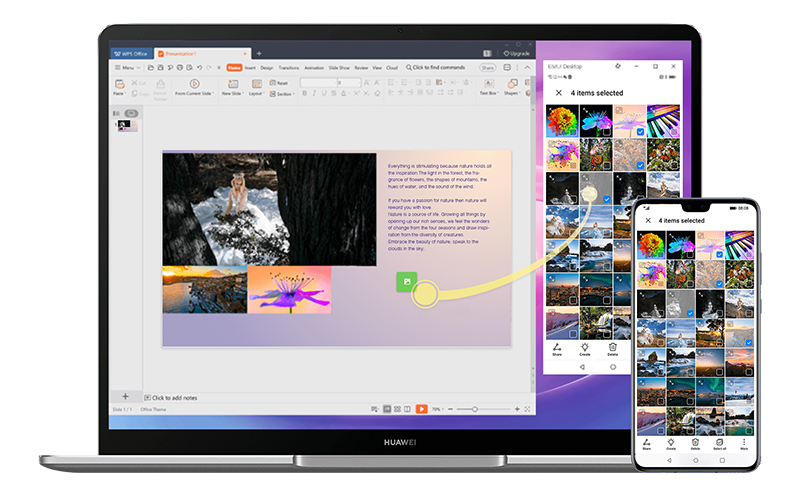Uncheck pink flower photo on the phone
The height and width of the screenshot is (496, 800).
(x=719, y=254)
